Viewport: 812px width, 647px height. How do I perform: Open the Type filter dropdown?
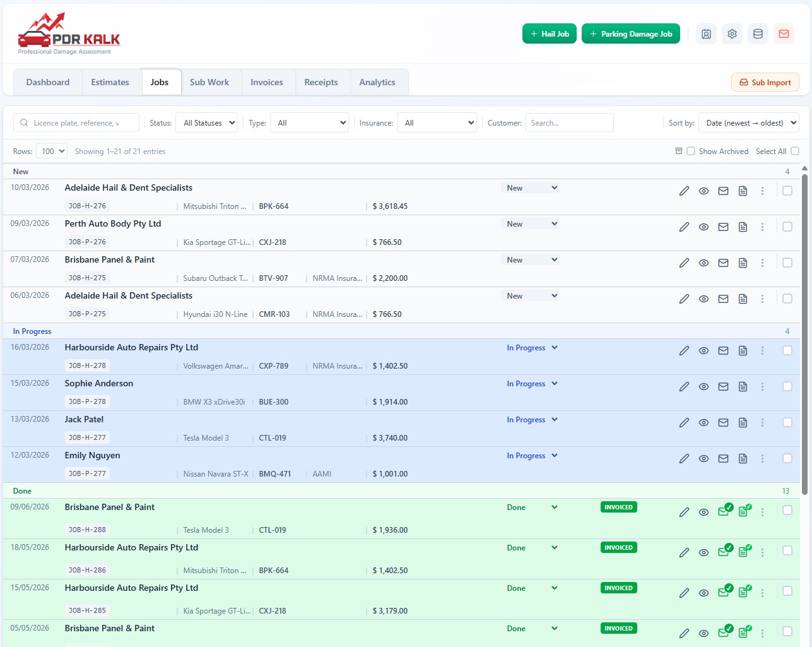click(309, 123)
